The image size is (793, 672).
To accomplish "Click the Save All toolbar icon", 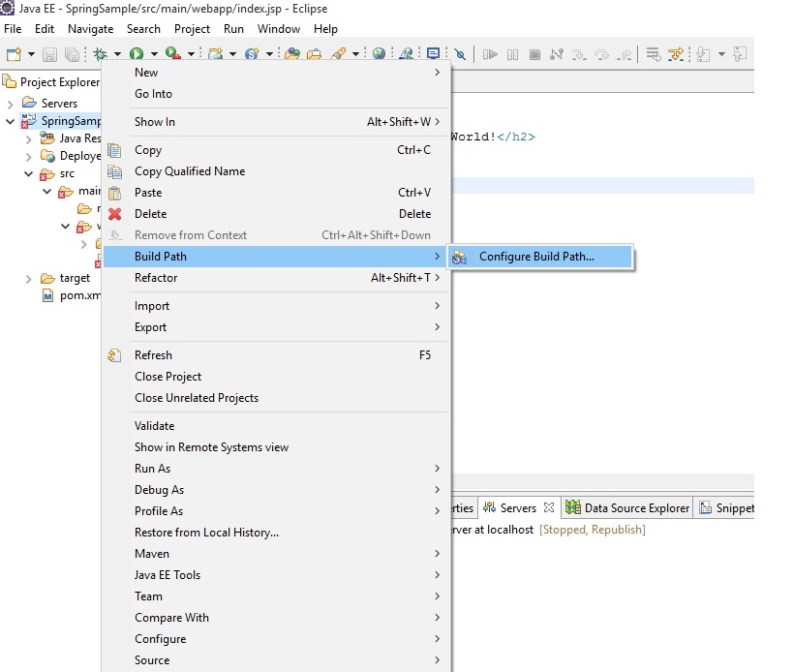I will [x=72, y=54].
